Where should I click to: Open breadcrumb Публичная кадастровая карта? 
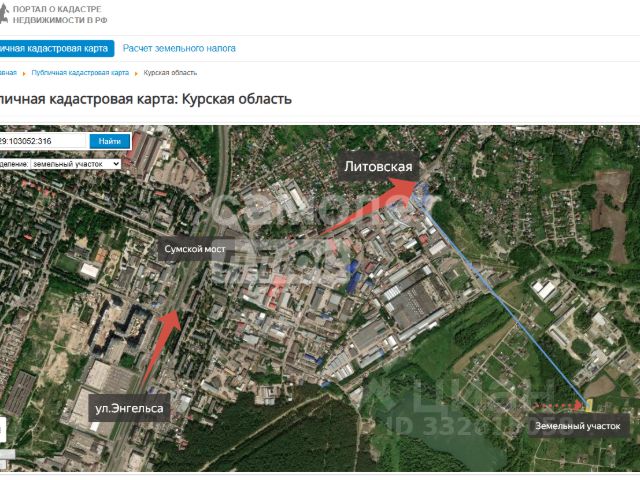(x=80, y=73)
